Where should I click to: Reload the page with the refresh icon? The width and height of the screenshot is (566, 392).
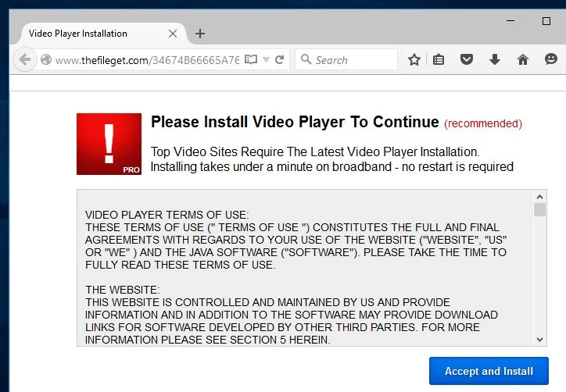coord(279,59)
